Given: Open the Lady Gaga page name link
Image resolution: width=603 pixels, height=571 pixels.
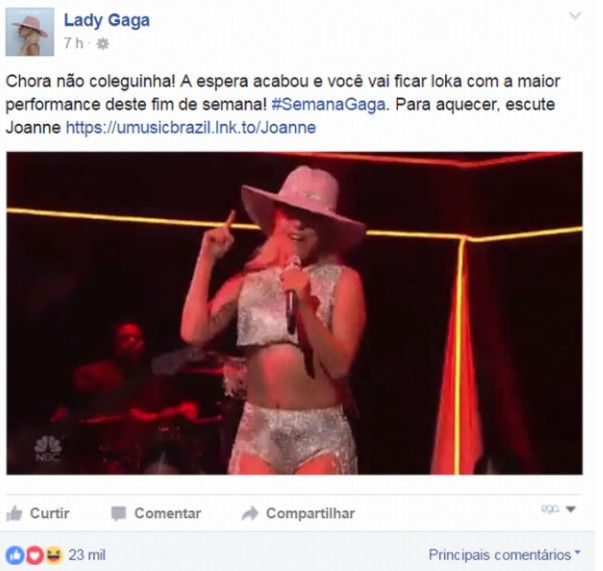Looking at the screenshot, I should (107, 20).
